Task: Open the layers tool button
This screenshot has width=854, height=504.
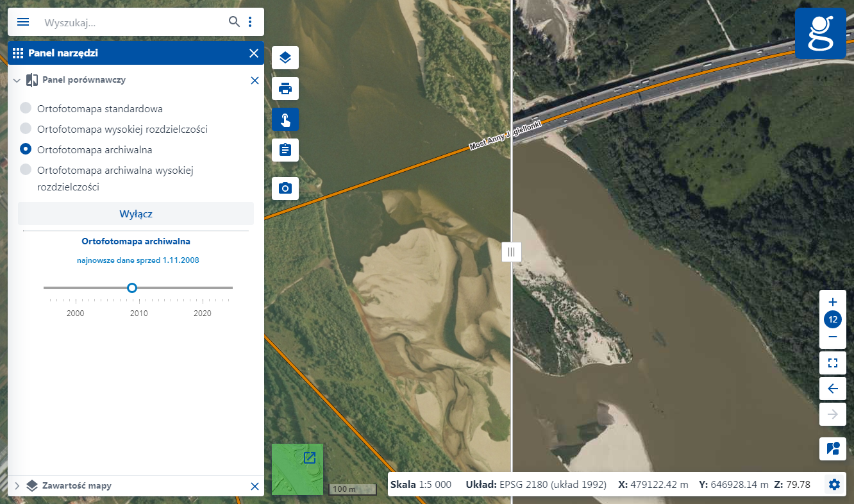Action: (285, 58)
